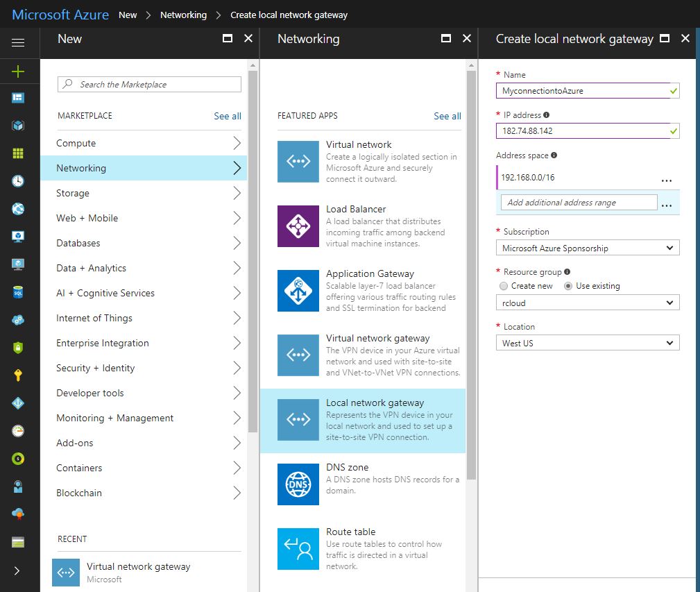
Task: Click the clock Recent icon in the sidebar
Action: coord(18,181)
